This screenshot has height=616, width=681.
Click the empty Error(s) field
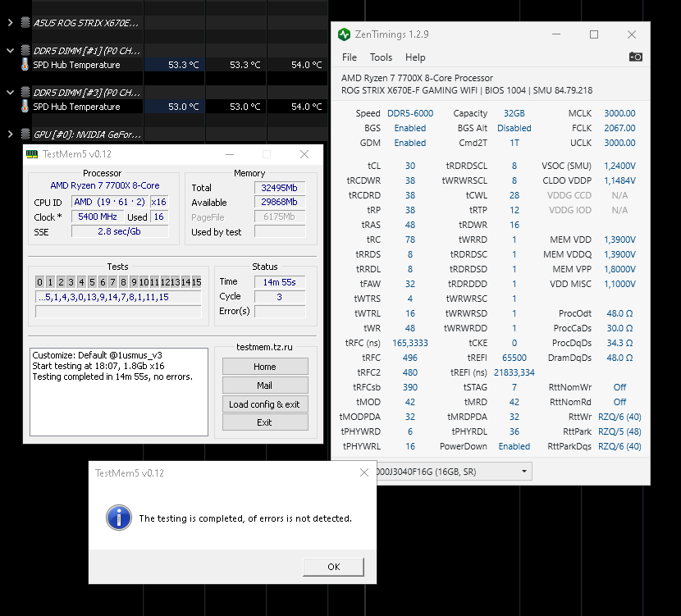click(x=279, y=311)
